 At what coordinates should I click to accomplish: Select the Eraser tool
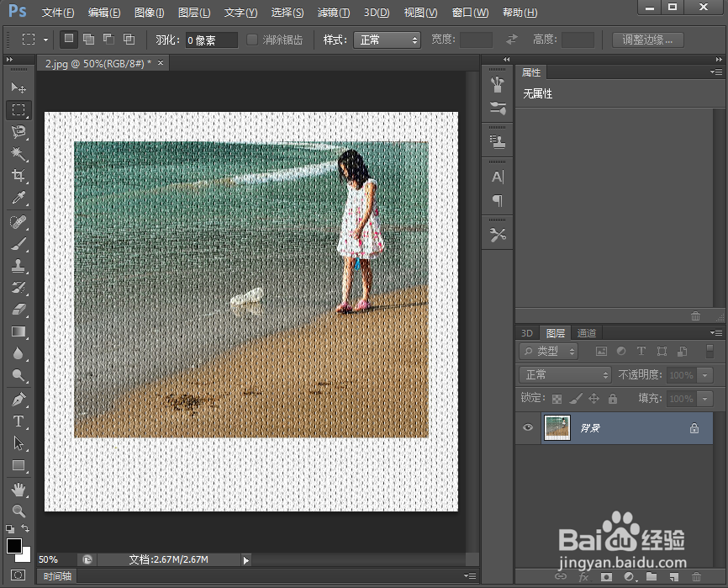coord(18,310)
